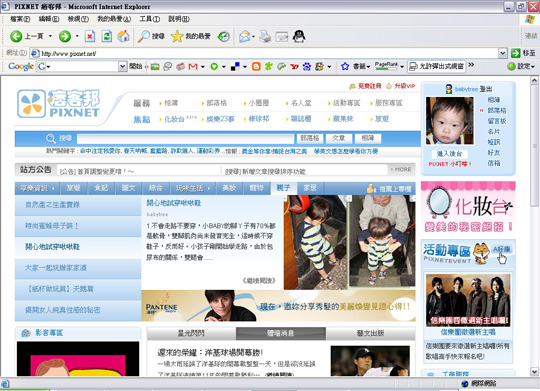Switch to the 星光閃閃 news tab
The width and height of the screenshot is (540, 391).
point(191,333)
